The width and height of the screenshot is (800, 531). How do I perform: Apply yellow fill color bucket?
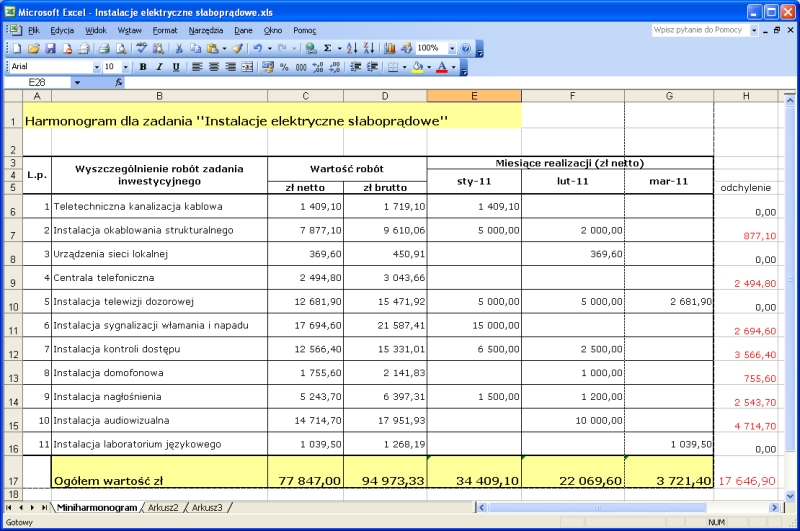pyautogui.click(x=418, y=67)
